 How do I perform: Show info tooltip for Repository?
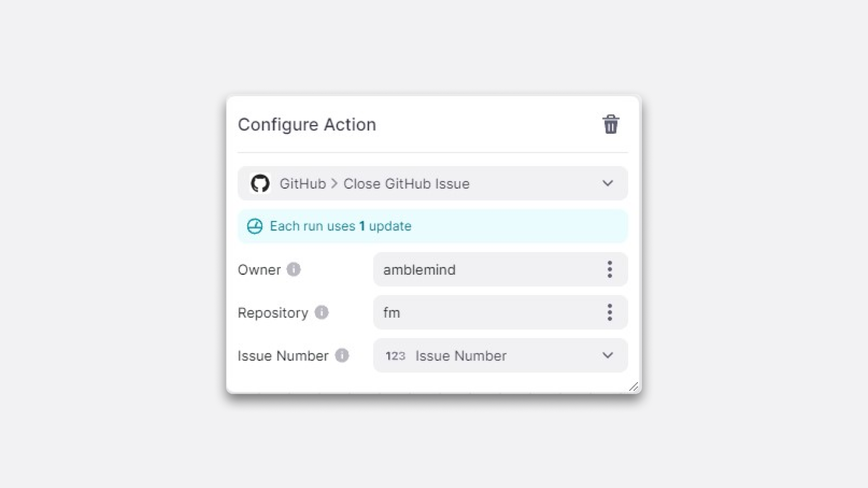coord(321,312)
